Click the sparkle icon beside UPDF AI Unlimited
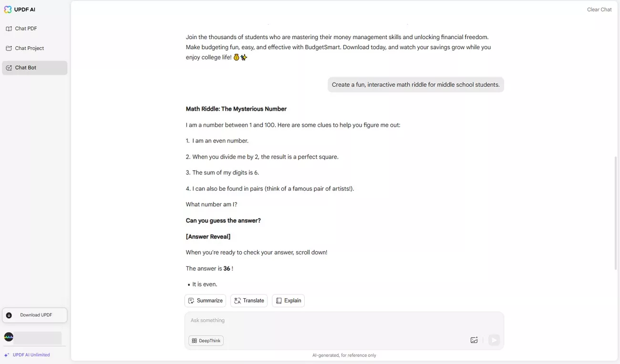The width and height of the screenshot is (620, 364). click(7, 355)
